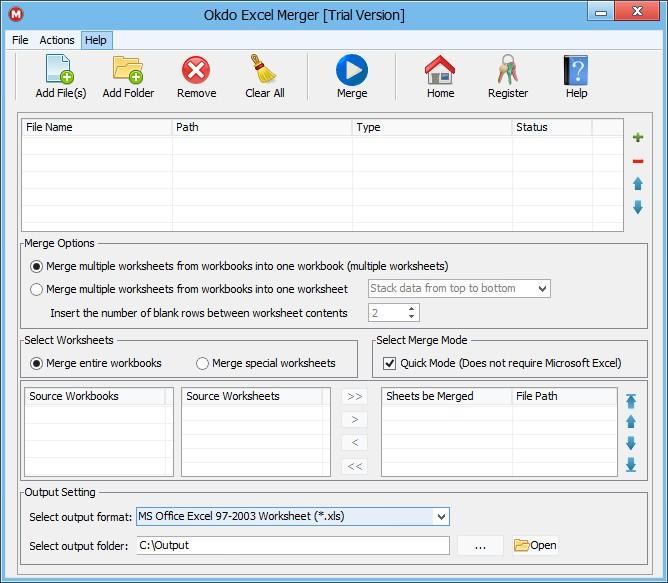Click the Source Worksheets list header
This screenshot has height=583, width=668.
[252, 396]
